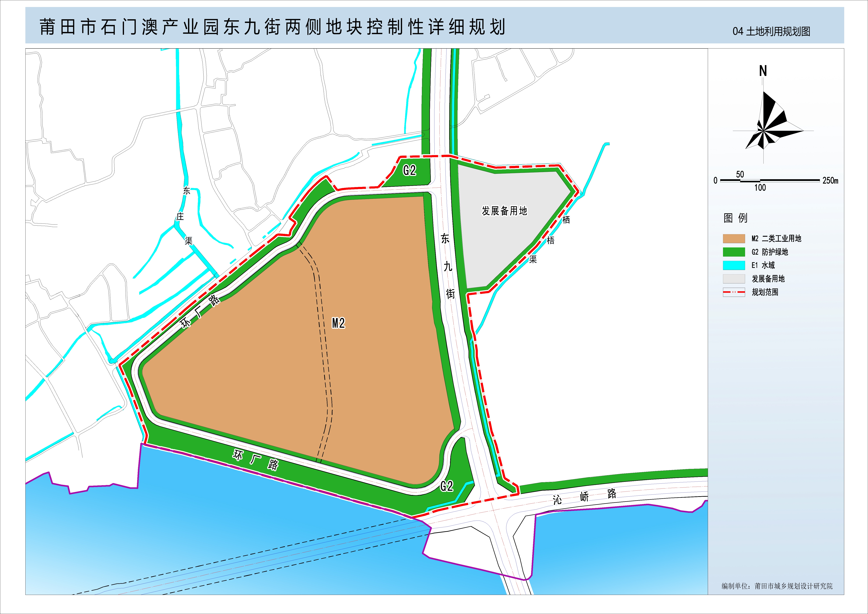
Task: Click the upper G2 label near 东九街
Action: [x=409, y=171]
